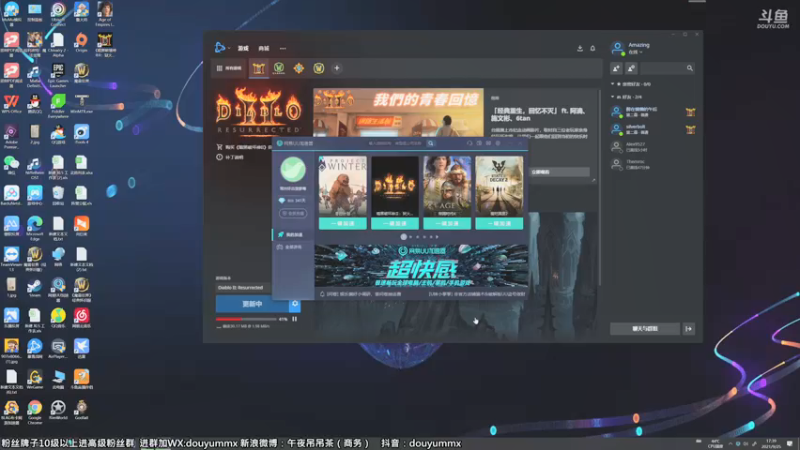Screen dimensions: 800x450
Task: Accelerate Project Winter with one-click button
Action: [342, 223]
